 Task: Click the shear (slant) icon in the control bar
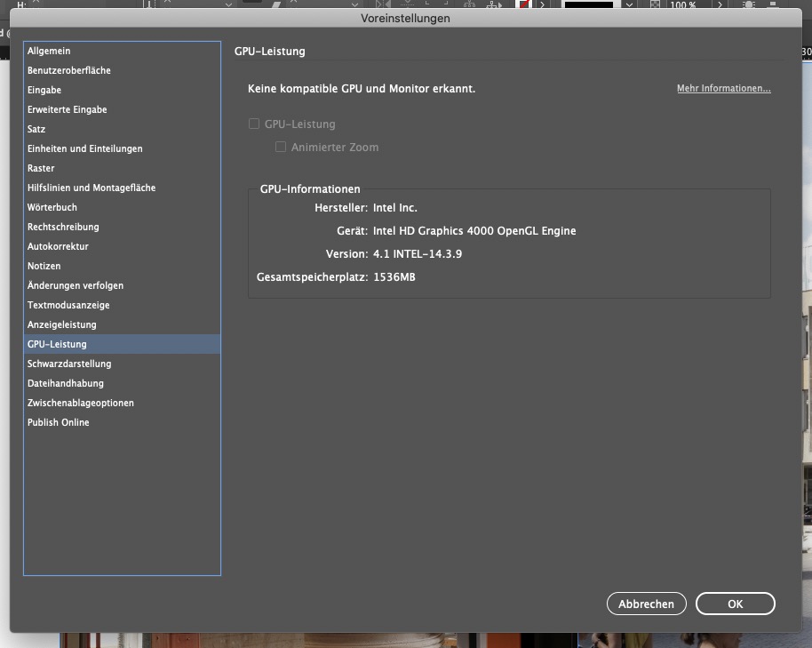275,4
